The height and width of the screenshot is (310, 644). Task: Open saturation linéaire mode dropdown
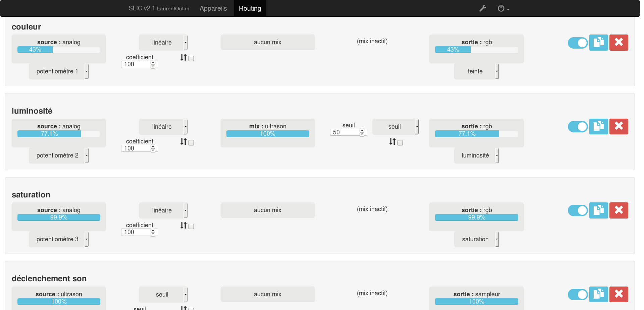[x=163, y=210]
